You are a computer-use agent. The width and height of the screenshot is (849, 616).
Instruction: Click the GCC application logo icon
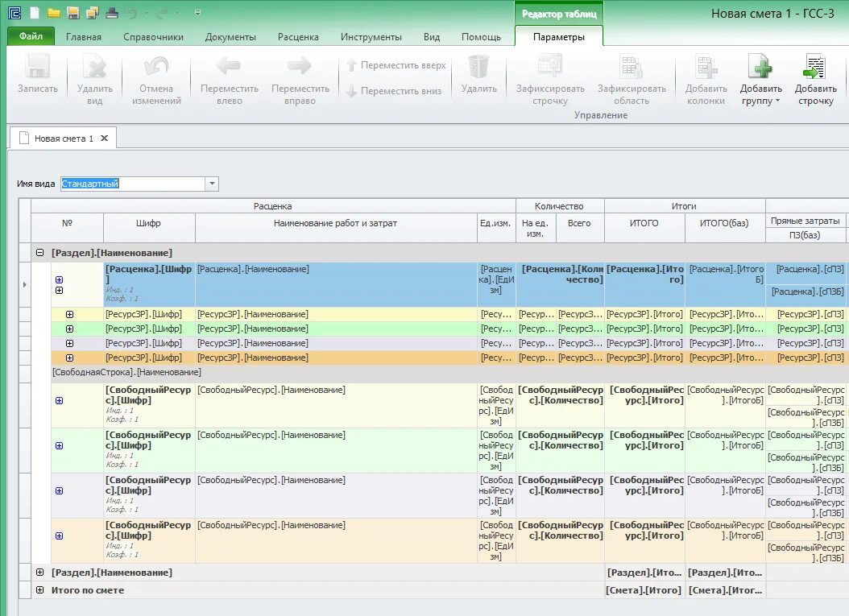14,12
